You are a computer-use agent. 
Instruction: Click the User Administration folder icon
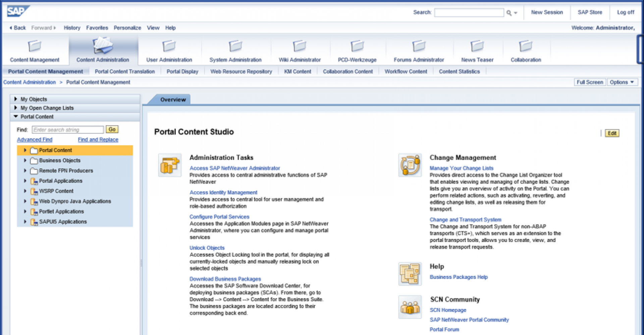[169, 46]
